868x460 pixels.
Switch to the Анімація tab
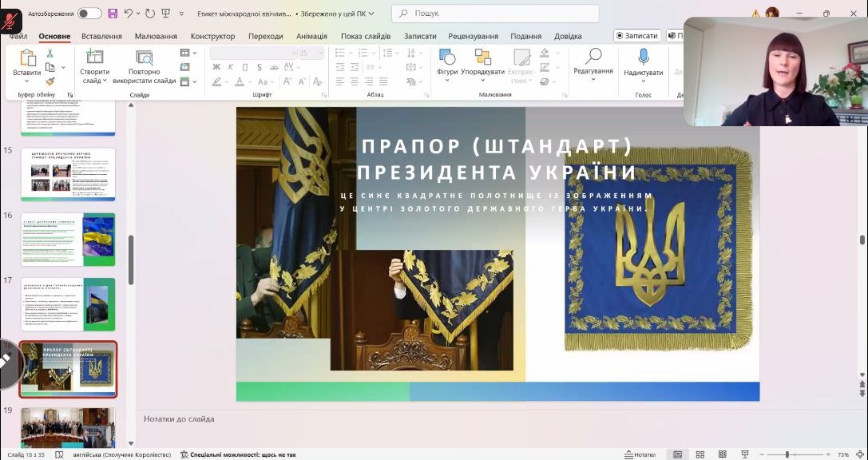[311, 36]
